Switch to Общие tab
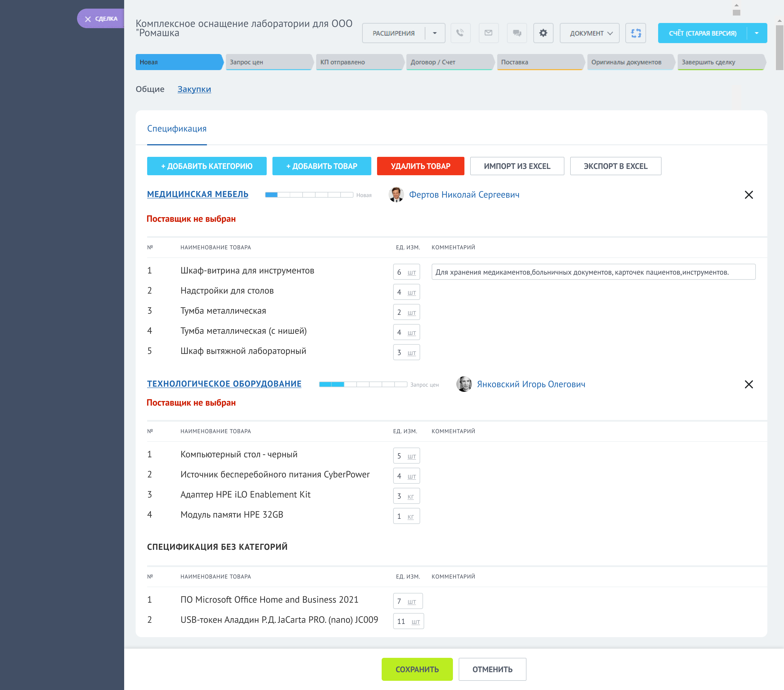 (150, 89)
